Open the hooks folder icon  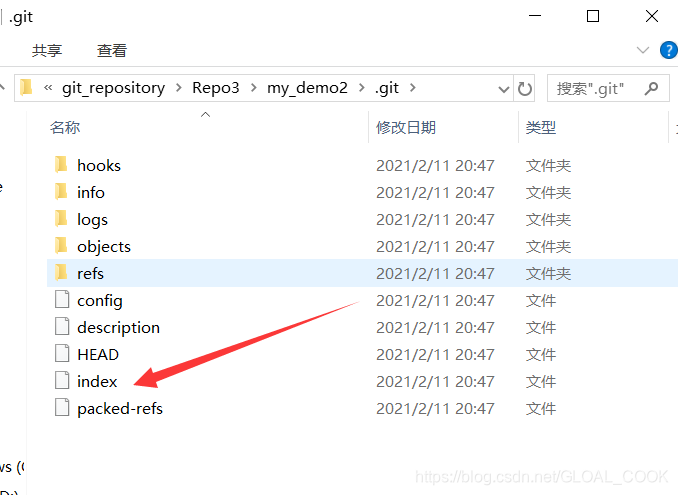(61, 165)
